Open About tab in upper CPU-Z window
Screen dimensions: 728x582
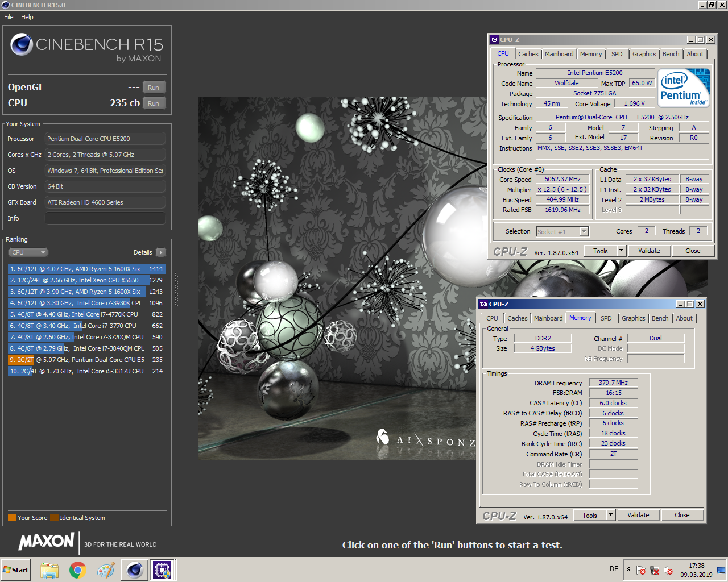[695, 54]
